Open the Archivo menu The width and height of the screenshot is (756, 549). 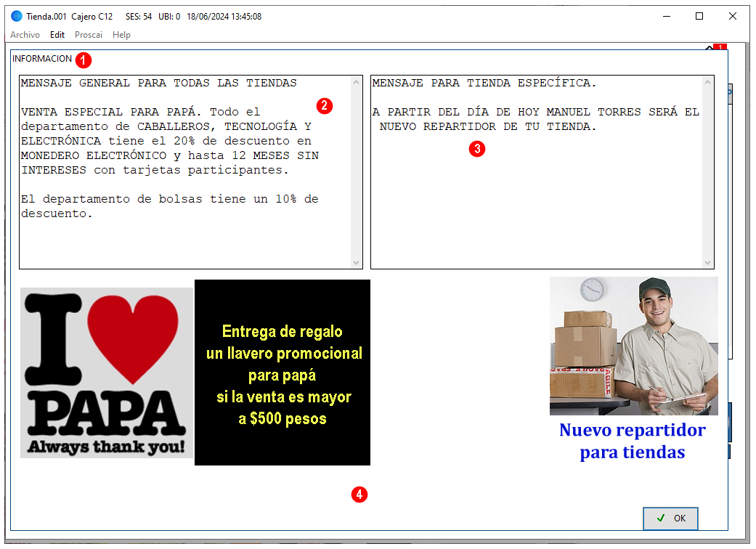(x=25, y=35)
